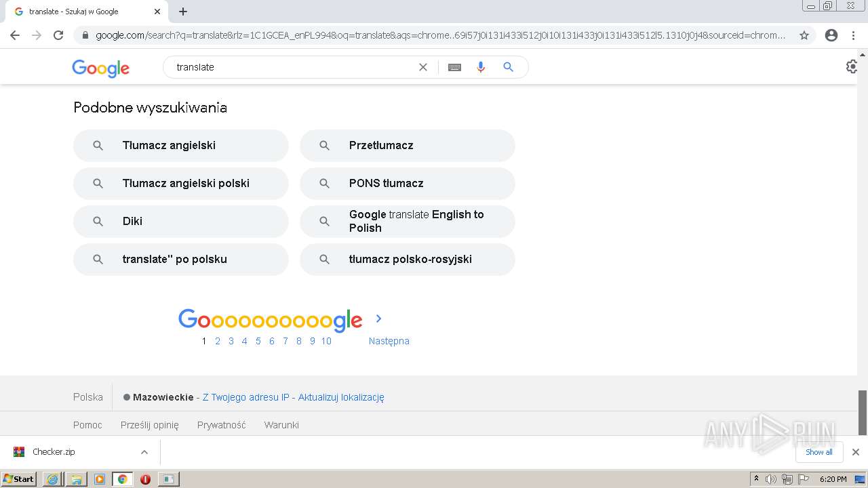868x488 pixels.
Task: Open the Prywatność footer link
Action: 222,425
